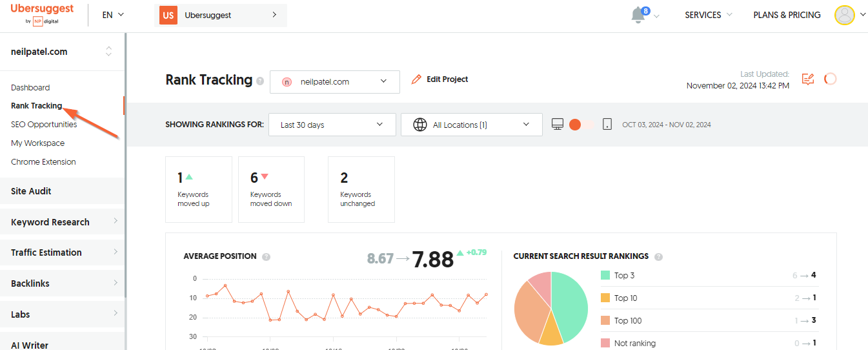This screenshot has width=868, height=350.
Task: Open PLANS & PRICING
Action: [x=787, y=15]
